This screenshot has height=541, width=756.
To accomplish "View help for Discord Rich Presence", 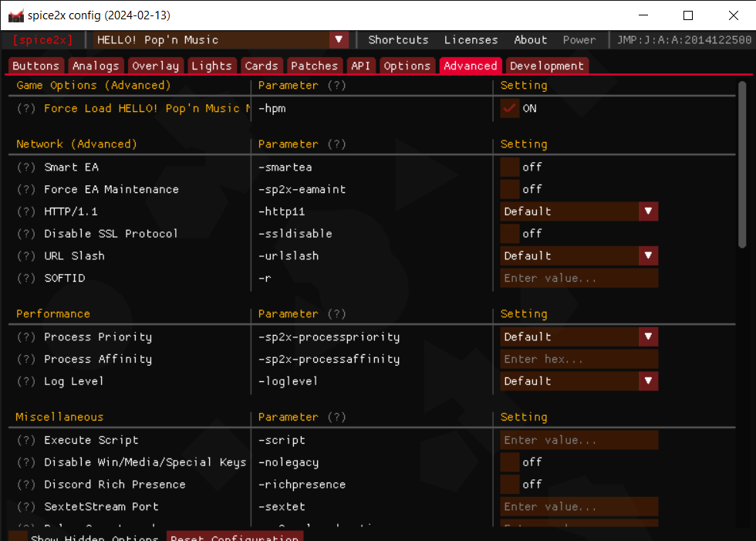I will (25, 484).
